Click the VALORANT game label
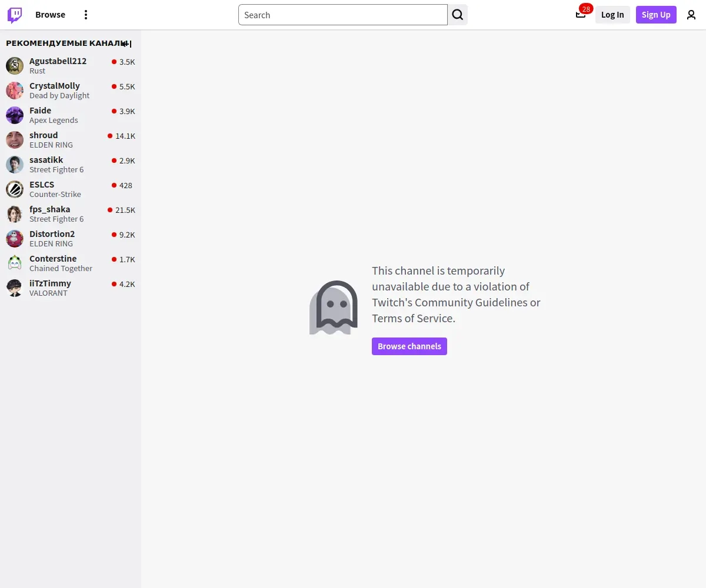706x588 pixels. (x=48, y=293)
